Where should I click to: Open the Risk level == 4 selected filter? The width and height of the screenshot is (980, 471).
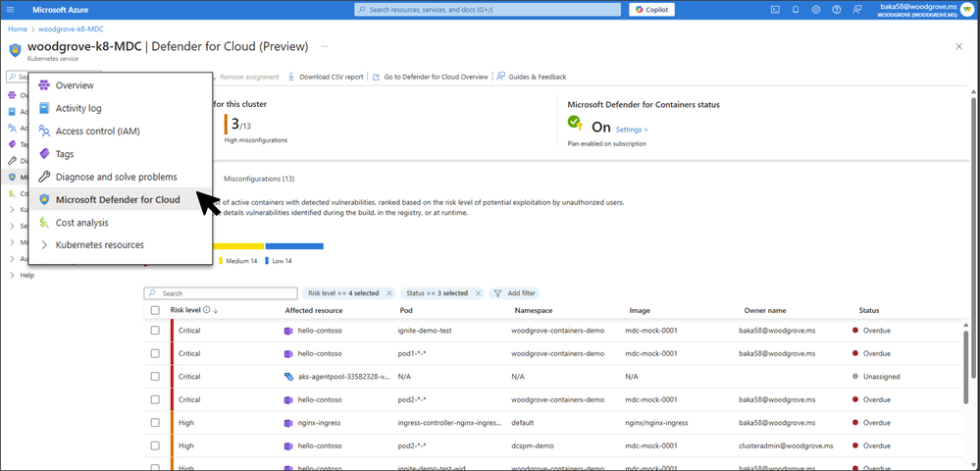pyautogui.click(x=343, y=293)
